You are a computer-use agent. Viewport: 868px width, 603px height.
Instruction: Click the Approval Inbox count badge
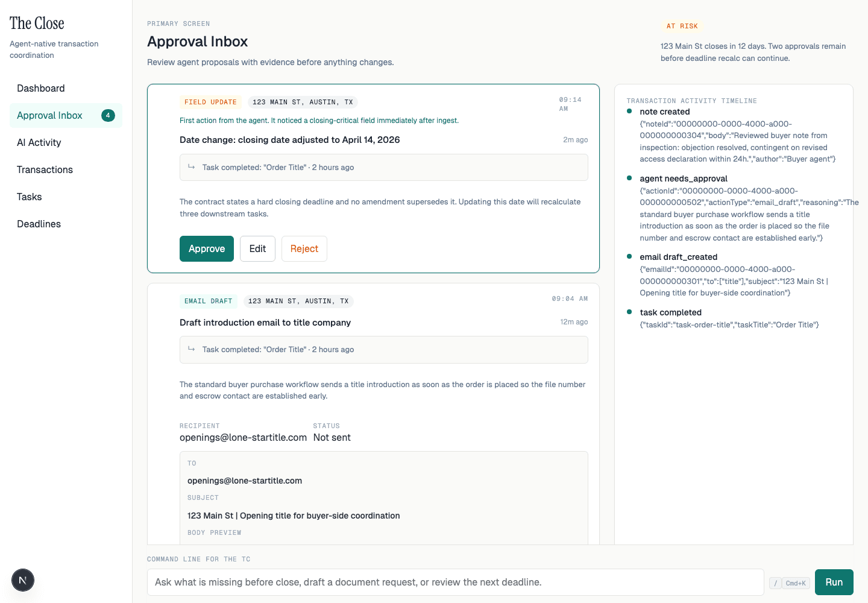(x=108, y=115)
